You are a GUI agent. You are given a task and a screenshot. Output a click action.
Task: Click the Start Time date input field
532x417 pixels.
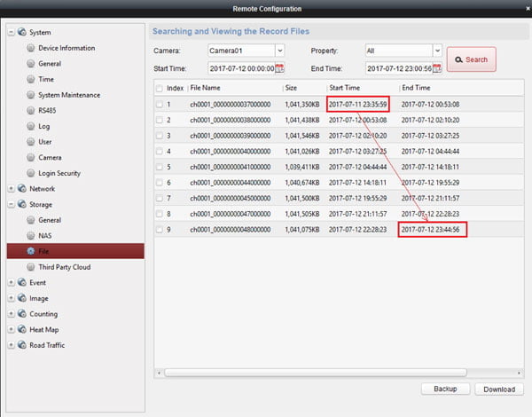240,67
